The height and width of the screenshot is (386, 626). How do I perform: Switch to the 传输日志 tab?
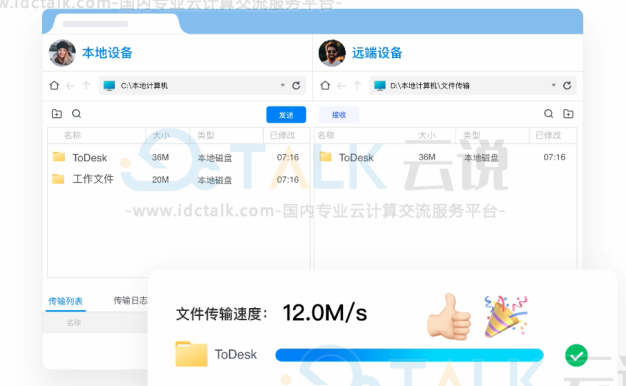pos(130,300)
